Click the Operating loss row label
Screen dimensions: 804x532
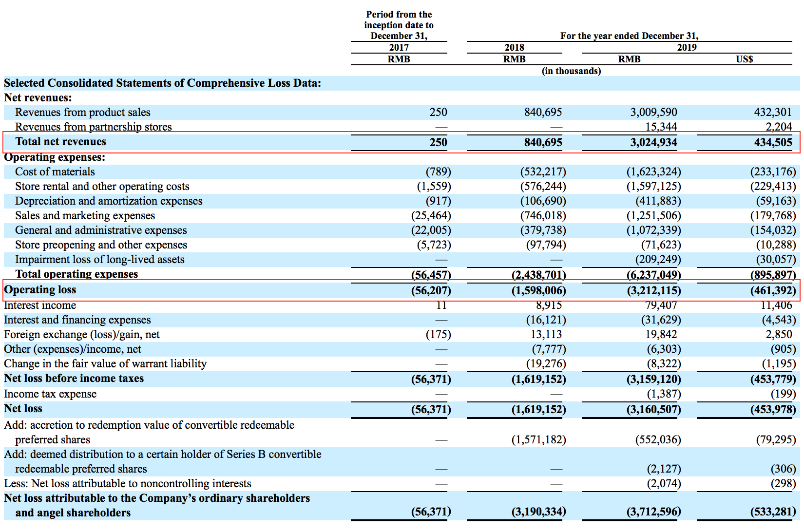tap(40, 289)
